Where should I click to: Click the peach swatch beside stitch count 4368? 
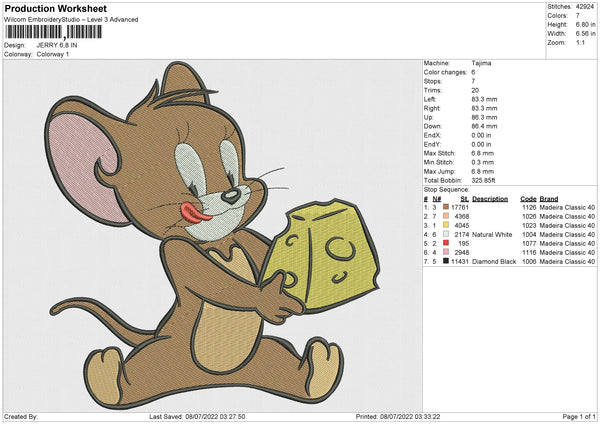coord(446,216)
